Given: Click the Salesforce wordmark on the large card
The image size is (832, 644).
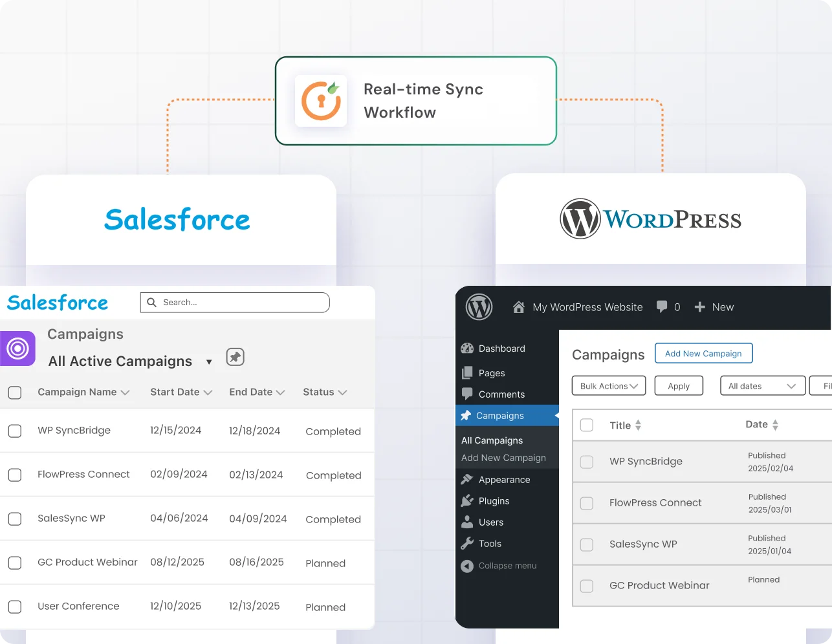Looking at the screenshot, I should point(177,219).
